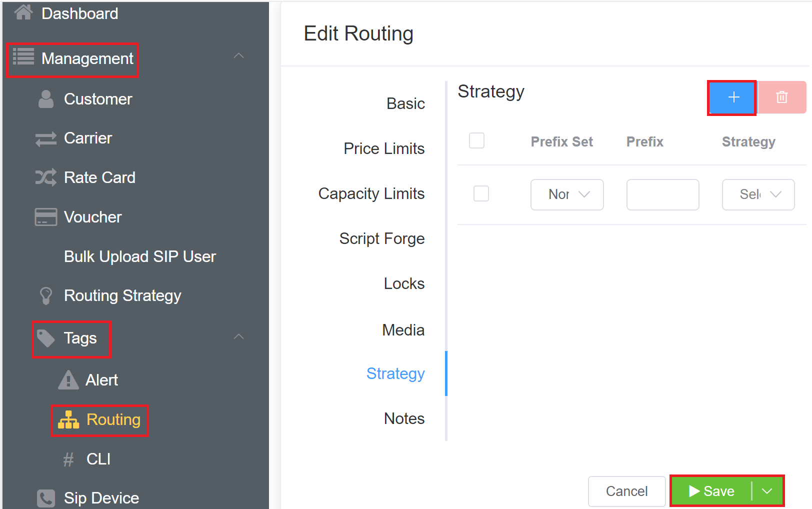
Task: Click the Sip Device phone icon
Action: [x=46, y=498]
